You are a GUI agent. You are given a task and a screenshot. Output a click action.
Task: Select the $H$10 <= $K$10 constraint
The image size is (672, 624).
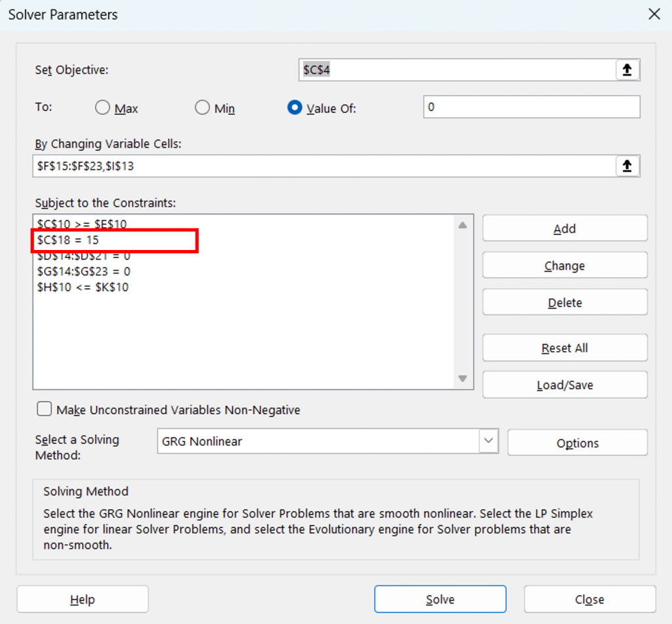(83, 287)
